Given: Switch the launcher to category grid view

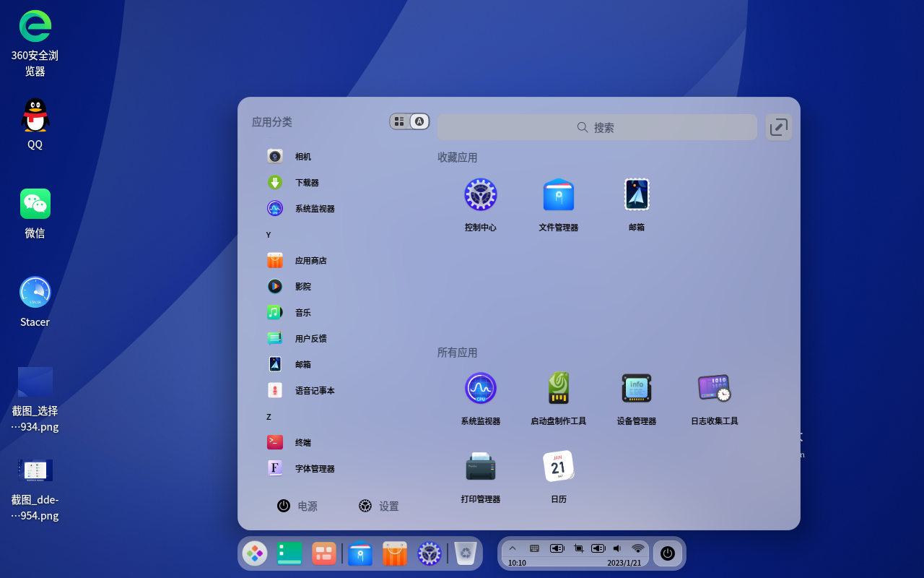Looking at the screenshot, I should (399, 121).
